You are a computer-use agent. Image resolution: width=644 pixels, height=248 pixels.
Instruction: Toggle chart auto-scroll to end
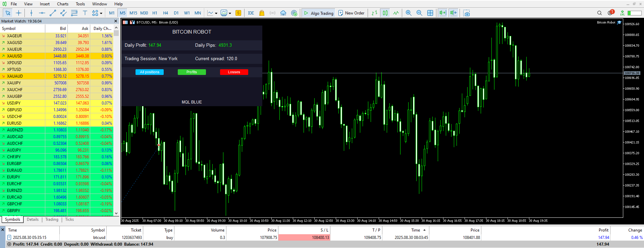point(442,13)
